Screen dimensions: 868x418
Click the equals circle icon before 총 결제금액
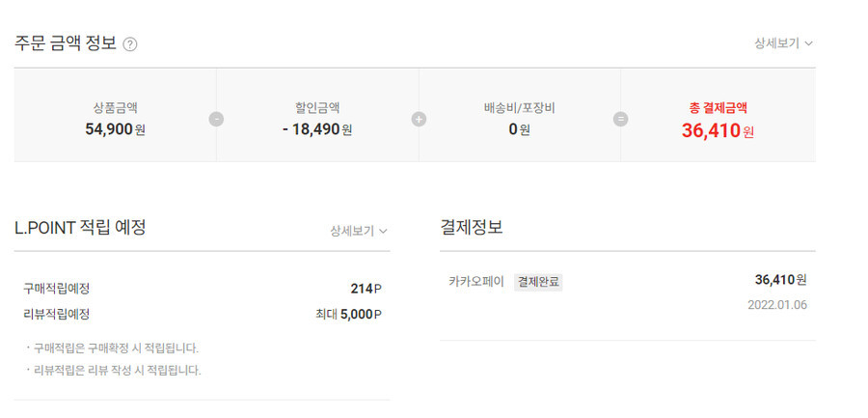(620, 119)
